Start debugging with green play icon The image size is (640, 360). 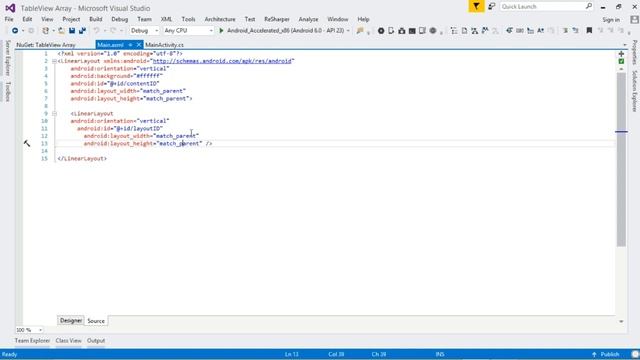point(221,31)
